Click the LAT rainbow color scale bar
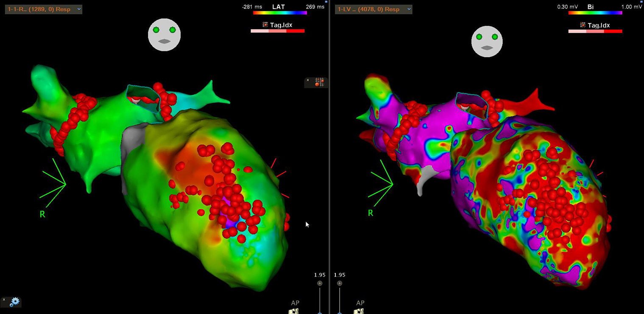This screenshot has height=314, width=644. click(x=278, y=13)
